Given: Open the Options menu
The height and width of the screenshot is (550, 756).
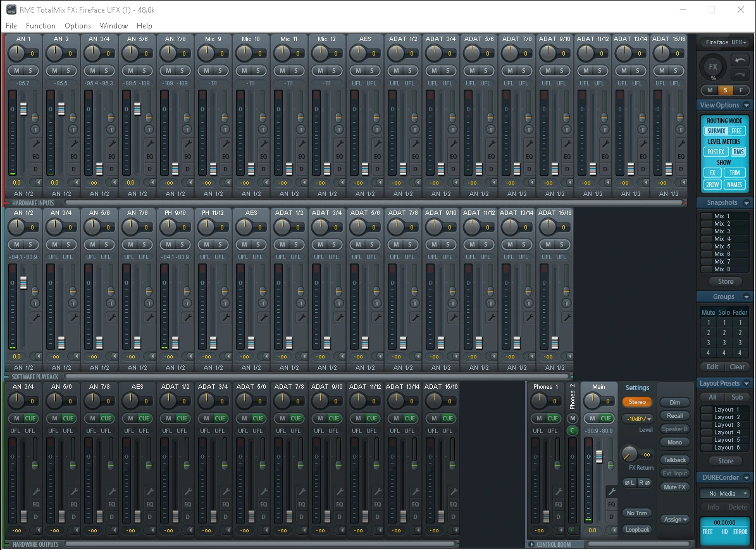Looking at the screenshot, I should coord(78,26).
